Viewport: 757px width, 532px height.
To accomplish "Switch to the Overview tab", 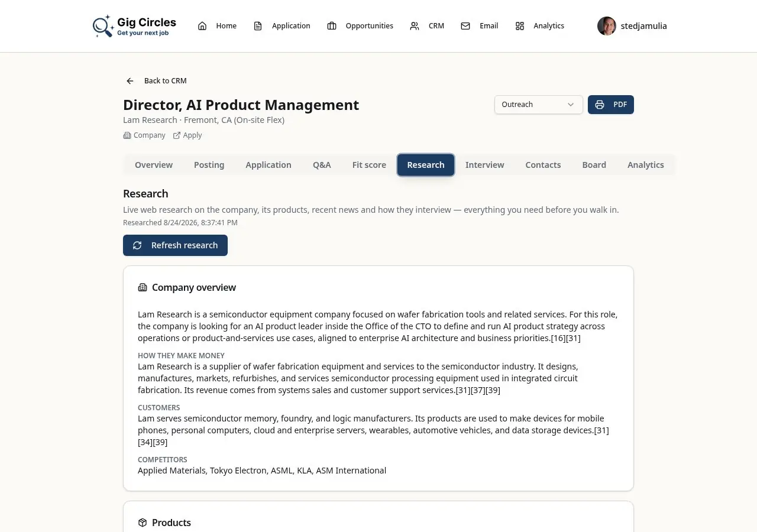I will (154, 165).
